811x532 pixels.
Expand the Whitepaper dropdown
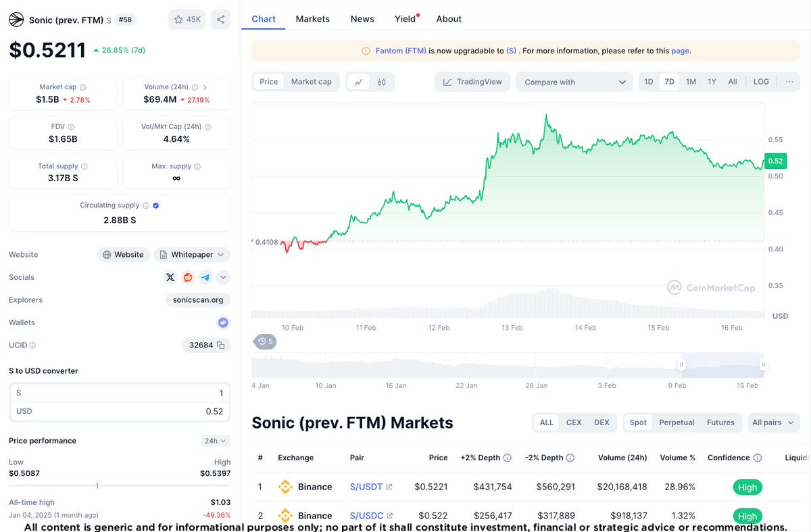(x=192, y=255)
